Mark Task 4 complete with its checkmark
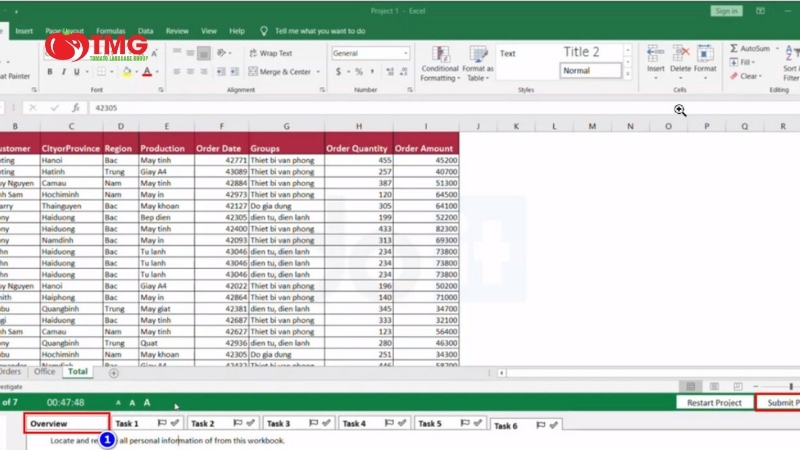This screenshot has width=800, height=450. pos(402,422)
